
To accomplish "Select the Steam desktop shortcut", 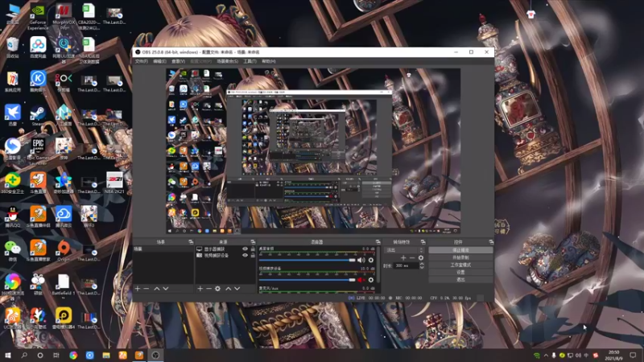I will pos(38,116).
